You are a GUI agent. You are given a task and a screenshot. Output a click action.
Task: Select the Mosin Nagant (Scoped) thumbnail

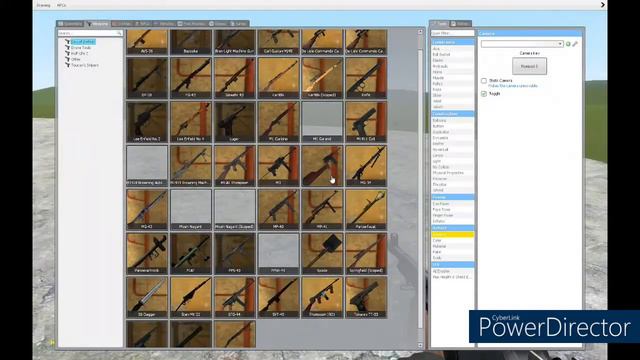[x=235, y=209]
